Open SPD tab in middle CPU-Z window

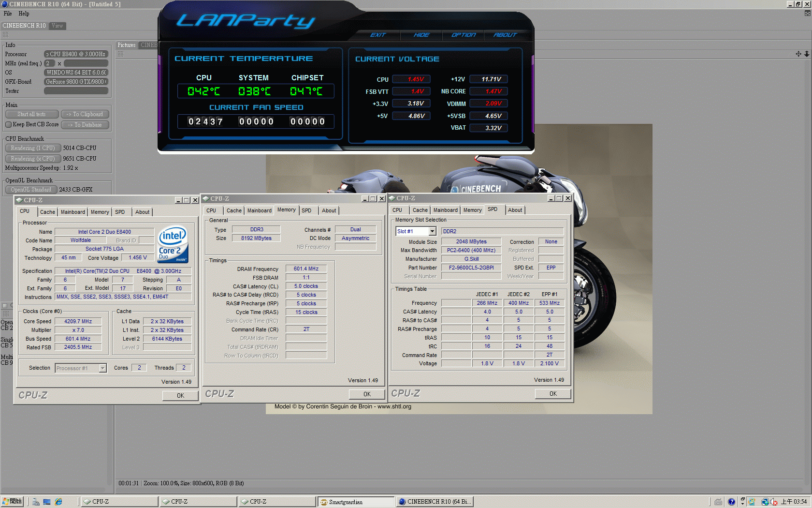[306, 210]
